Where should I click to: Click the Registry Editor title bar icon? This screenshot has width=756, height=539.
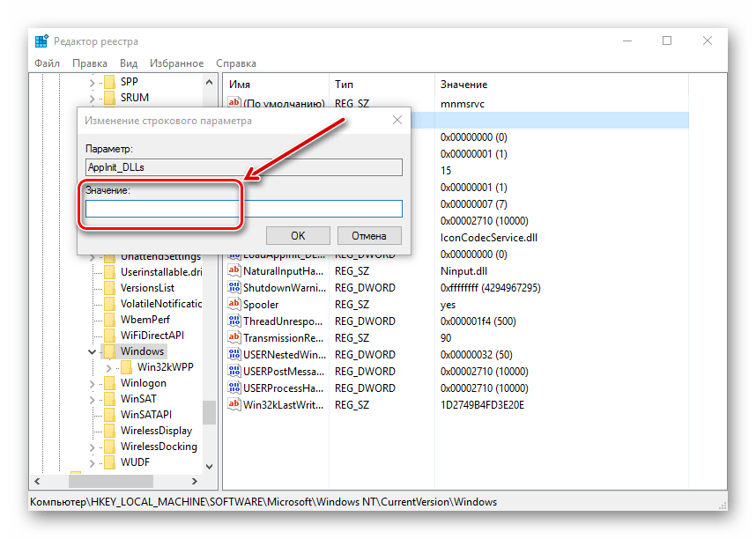[x=42, y=41]
